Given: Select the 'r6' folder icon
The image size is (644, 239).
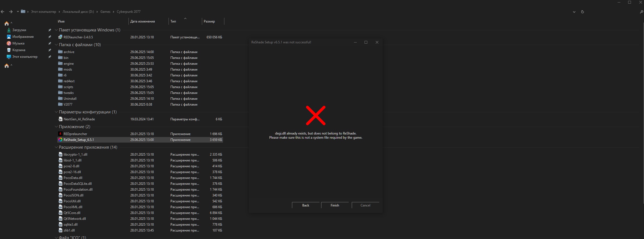Looking at the screenshot, I should [60, 75].
